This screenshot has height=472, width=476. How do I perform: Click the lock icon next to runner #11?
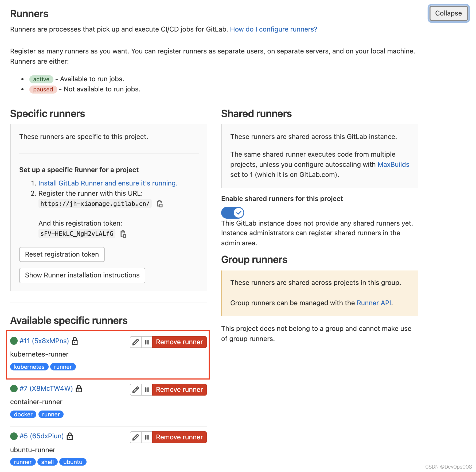pos(75,341)
